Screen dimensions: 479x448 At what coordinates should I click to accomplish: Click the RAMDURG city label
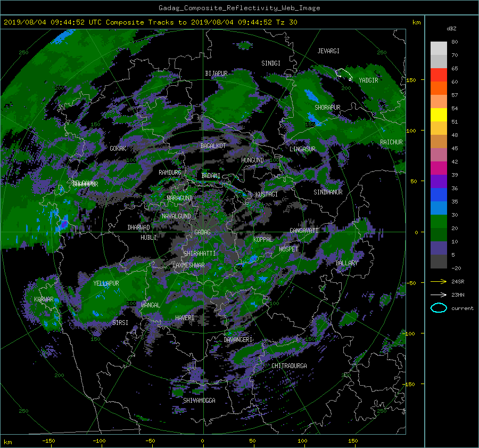[170, 173]
